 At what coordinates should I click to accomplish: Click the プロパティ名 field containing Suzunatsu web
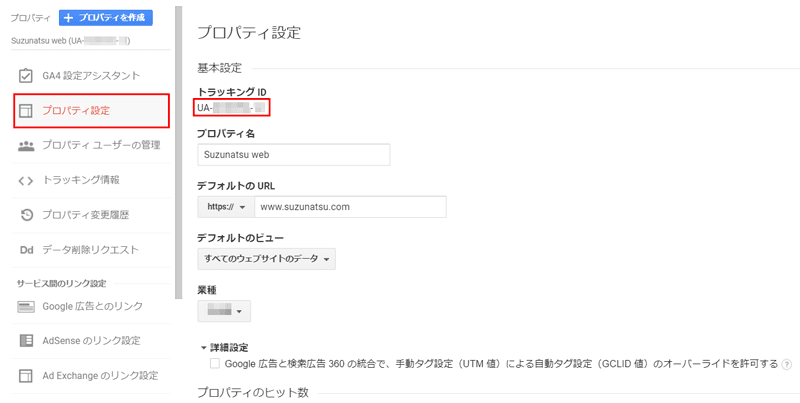[294, 155]
